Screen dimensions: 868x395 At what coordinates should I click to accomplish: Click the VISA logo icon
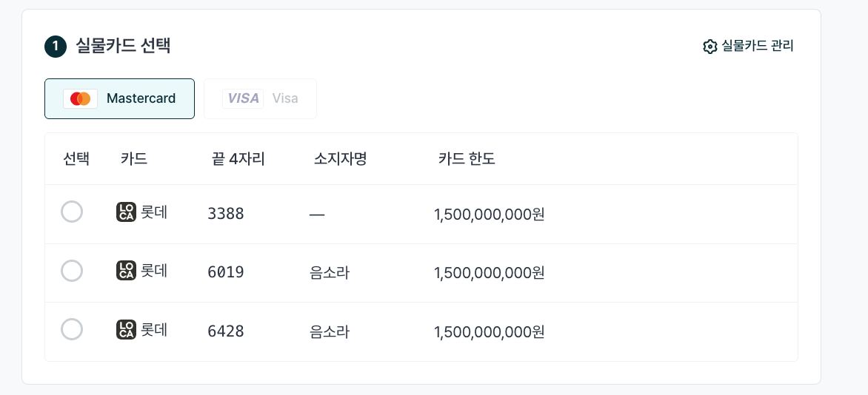[243, 98]
